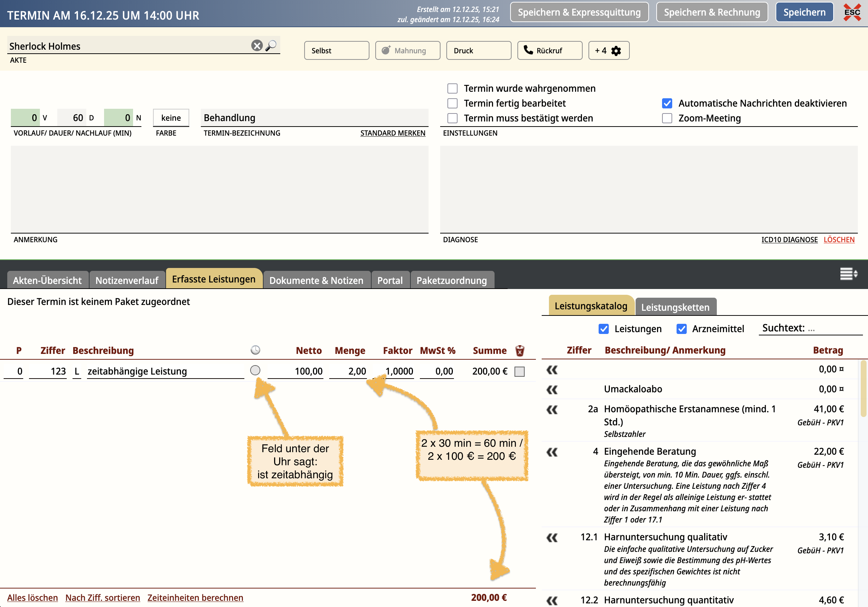Open the list menu icon at right of tabs

[x=848, y=273]
